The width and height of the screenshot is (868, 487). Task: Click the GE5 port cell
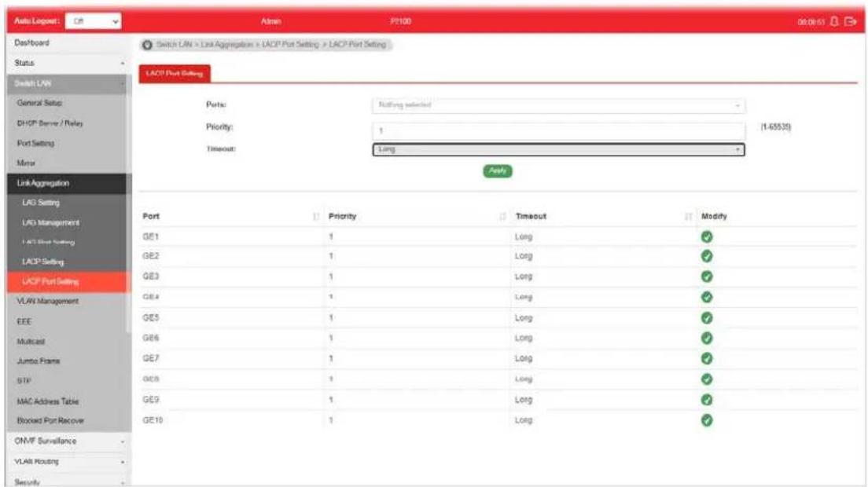[x=151, y=318]
